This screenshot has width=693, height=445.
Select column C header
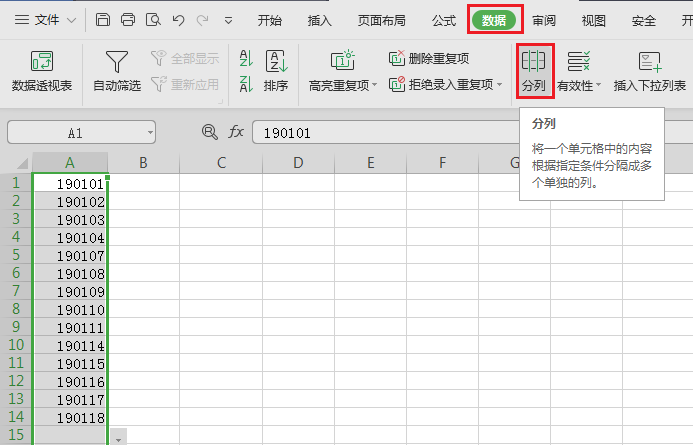[221, 163]
